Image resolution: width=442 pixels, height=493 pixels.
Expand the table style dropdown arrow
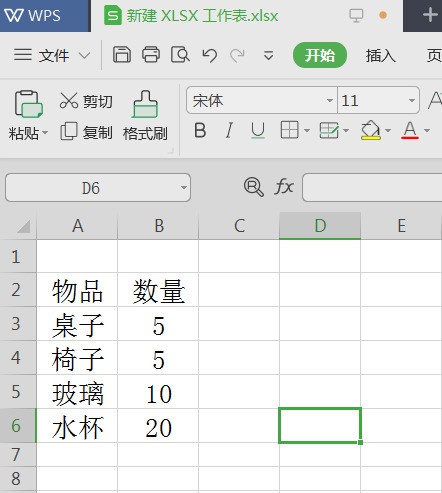[346, 130]
